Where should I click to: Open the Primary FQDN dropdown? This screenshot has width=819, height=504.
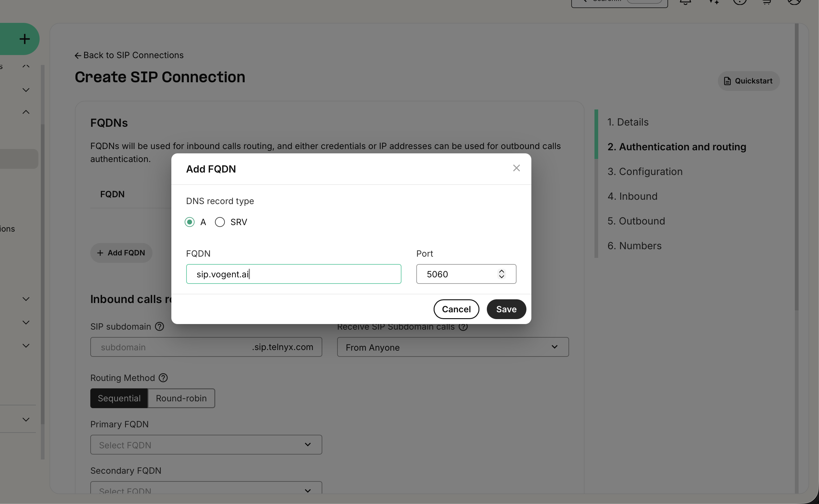click(206, 445)
